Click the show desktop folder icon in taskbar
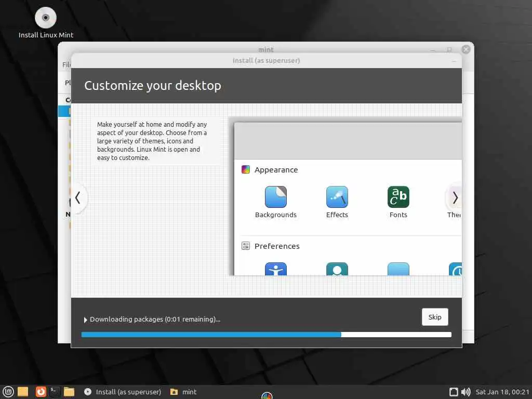Screen dimensions: 532x399 coord(23,392)
